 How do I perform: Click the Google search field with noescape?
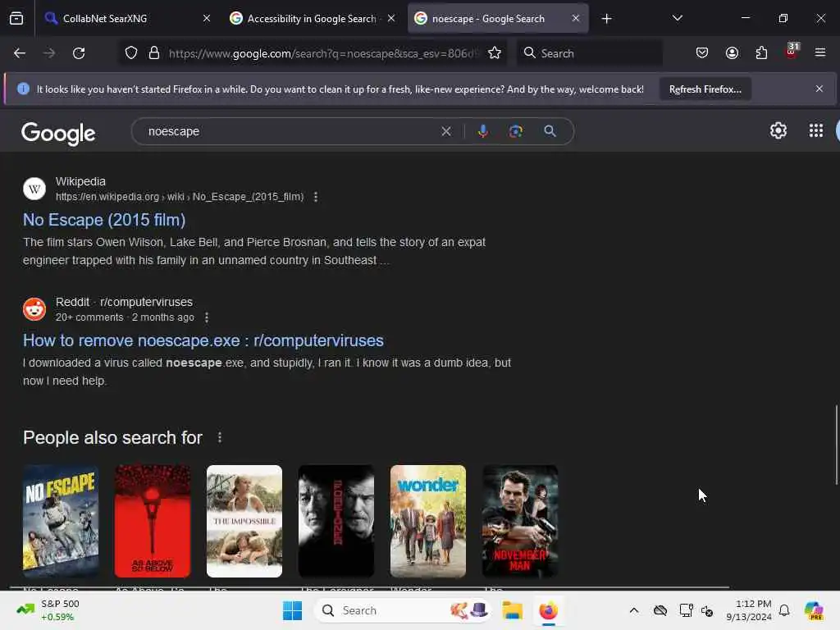(290, 131)
